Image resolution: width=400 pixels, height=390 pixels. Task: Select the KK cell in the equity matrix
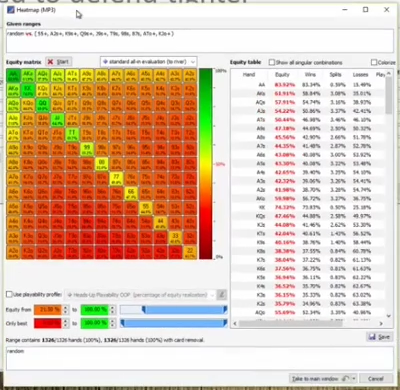tap(28, 90)
